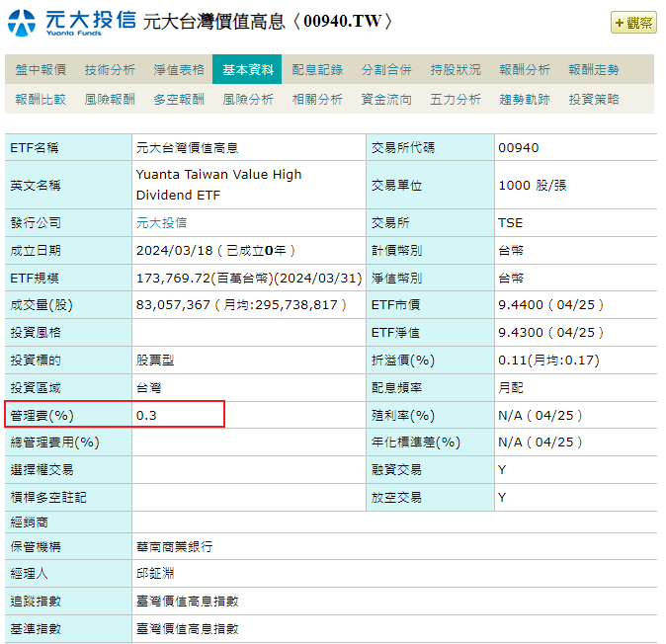Image resolution: width=666 pixels, height=644 pixels.
Task: Click the 經銷商 label
Action: pos(29,523)
